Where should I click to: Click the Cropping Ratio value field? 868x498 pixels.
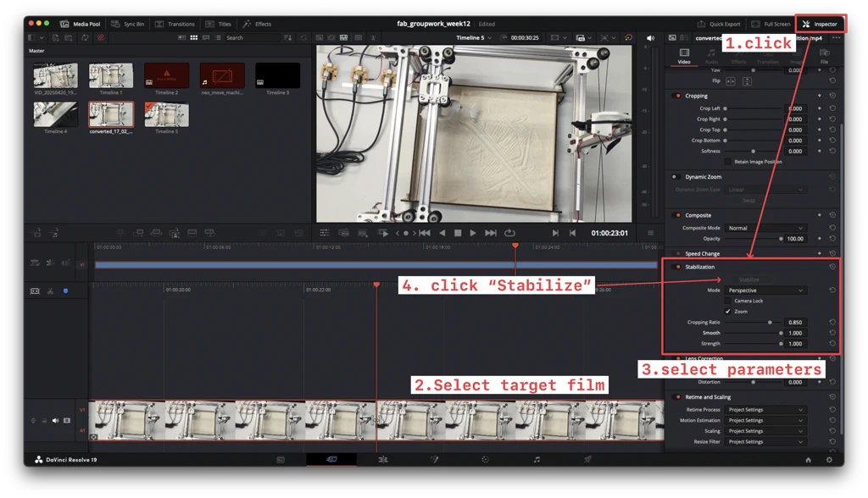[x=795, y=322]
